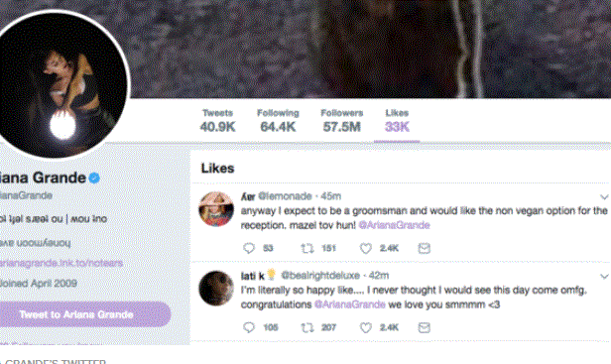Open the Following 64.4K tab

tap(278, 121)
